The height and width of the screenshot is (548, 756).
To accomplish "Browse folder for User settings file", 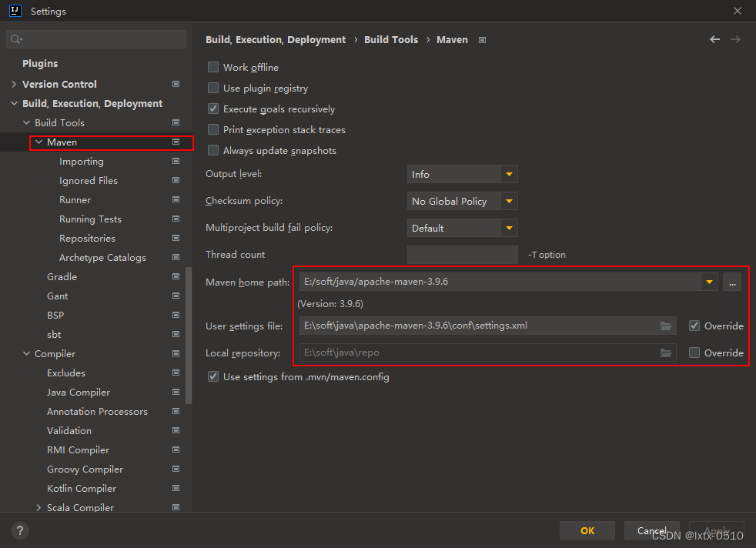I will [666, 326].
